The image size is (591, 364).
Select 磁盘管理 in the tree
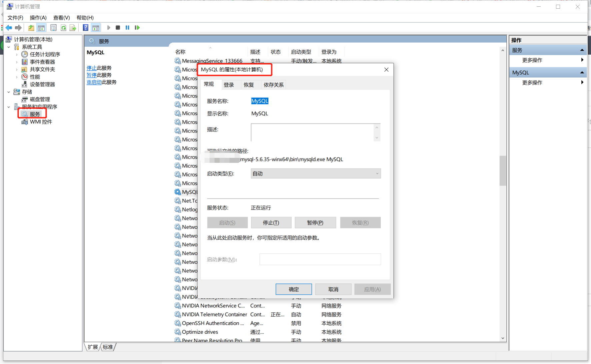[x=40, y=99]
